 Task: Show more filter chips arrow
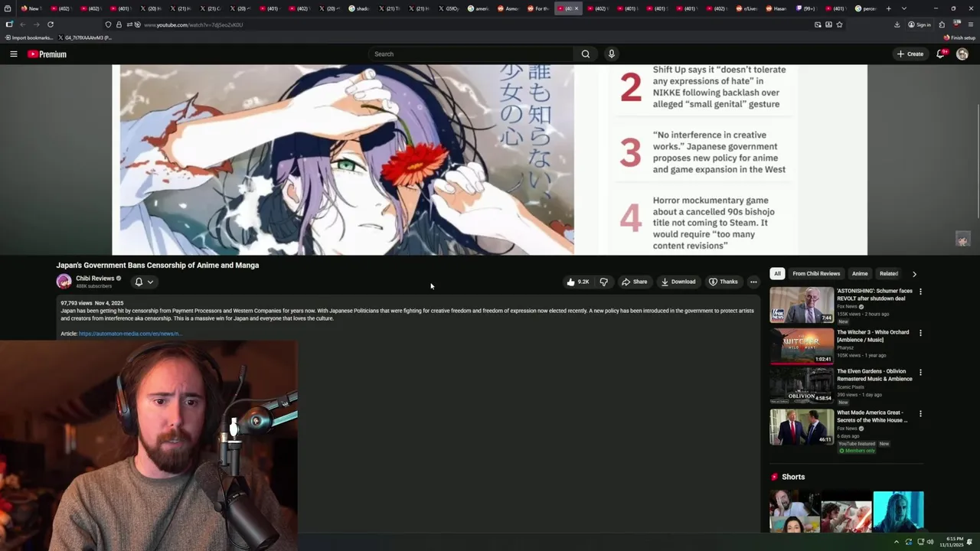coord(914,274)
